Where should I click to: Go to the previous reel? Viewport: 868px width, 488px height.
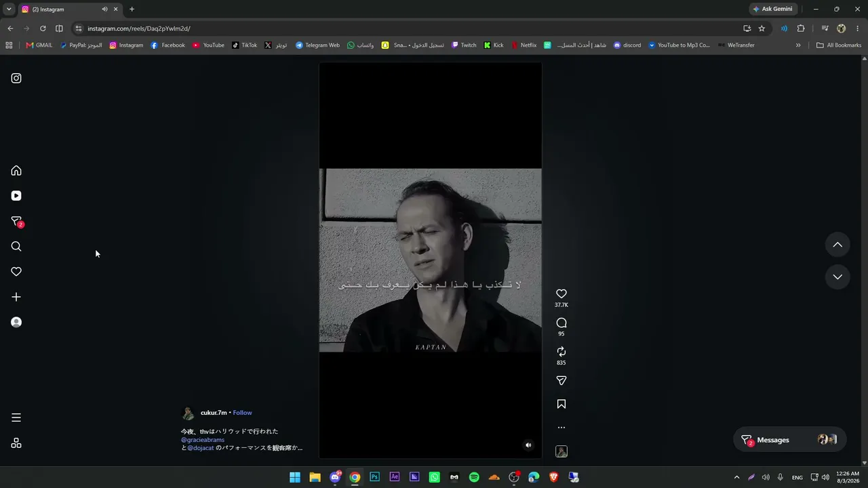(x=837, y=245)
